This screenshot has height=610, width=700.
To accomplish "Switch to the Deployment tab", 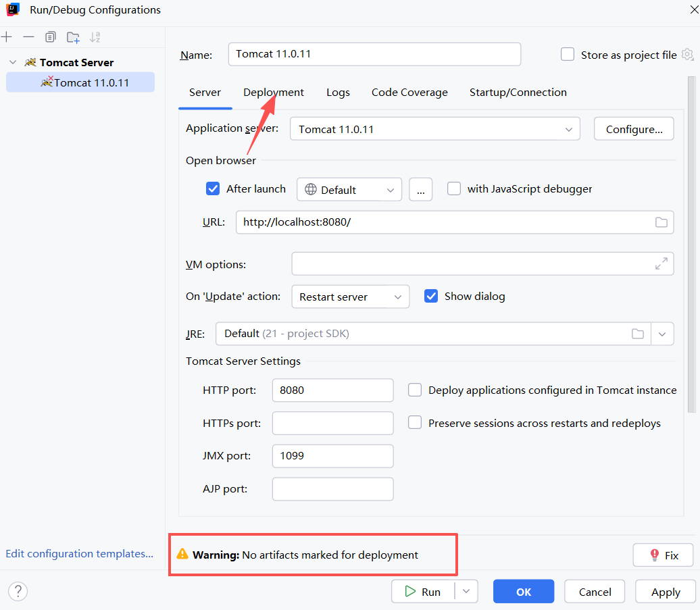I will 273,93.
